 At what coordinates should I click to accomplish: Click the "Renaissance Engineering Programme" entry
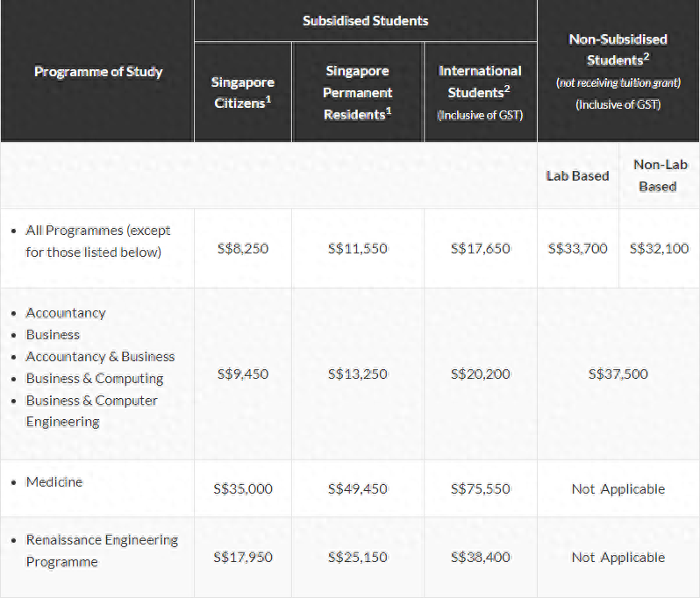tap(102, 551)
